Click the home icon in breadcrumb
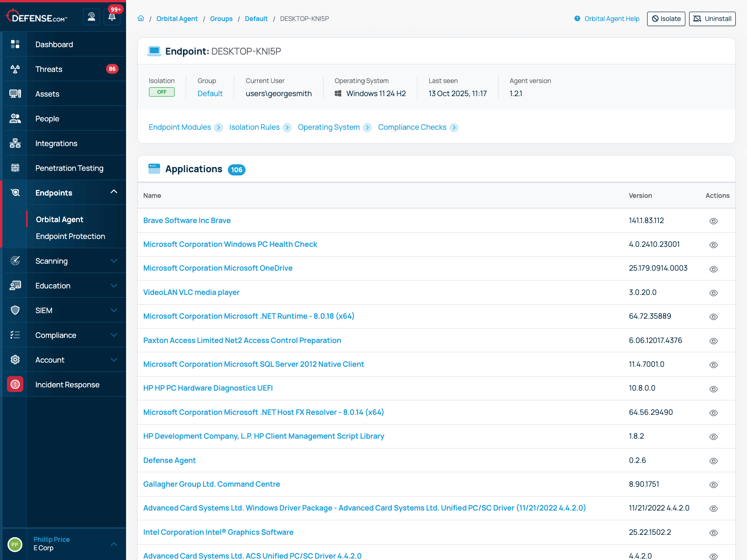The image size is (747, 560). point(141,19)
